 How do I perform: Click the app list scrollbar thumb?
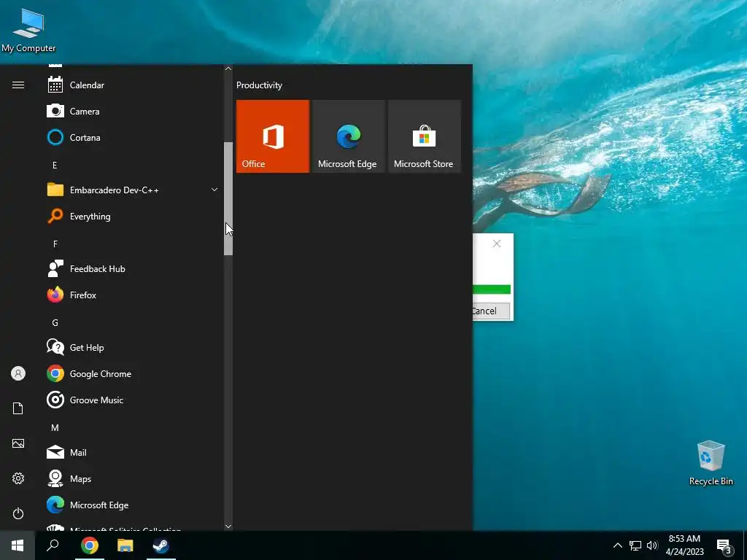[x=228, y=198]
